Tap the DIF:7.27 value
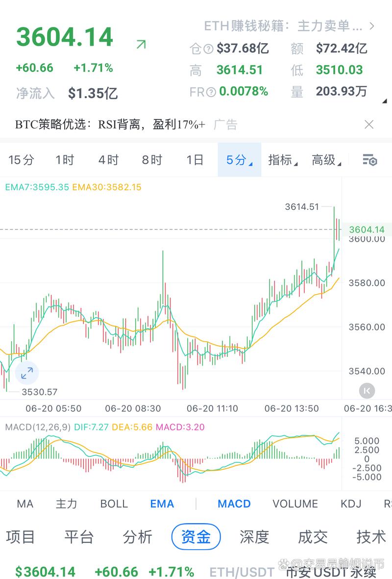 91,427
